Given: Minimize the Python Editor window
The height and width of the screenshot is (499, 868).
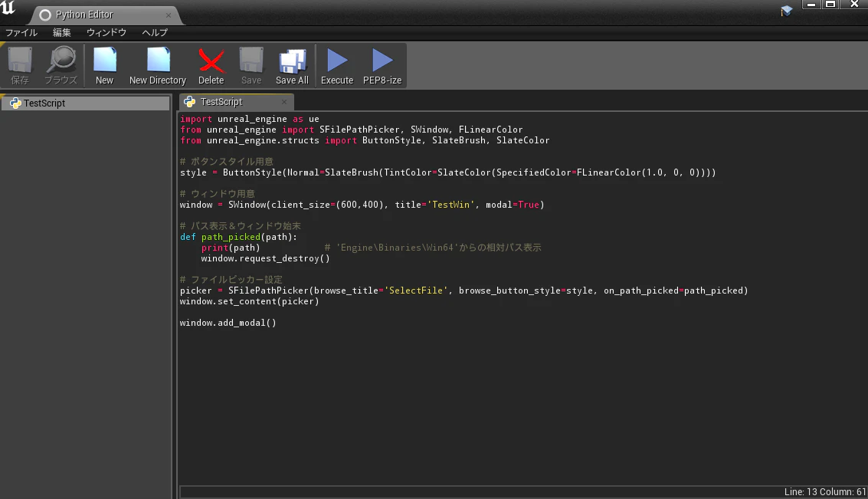Looking at the screenshot, I should tap(811, 5).
